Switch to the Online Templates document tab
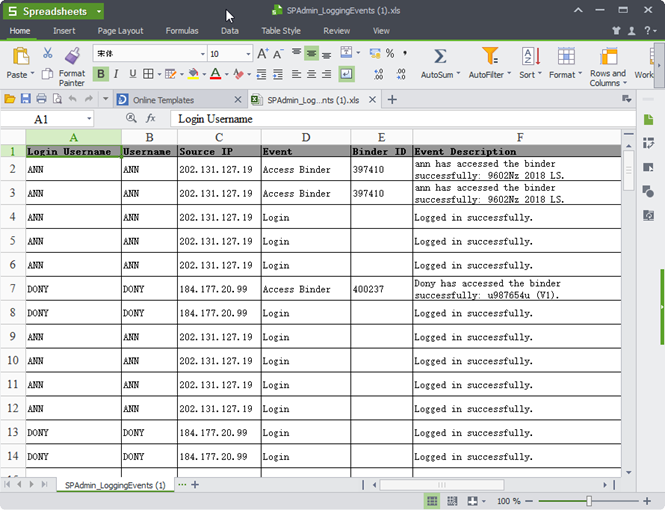 [x=176, y=100]
